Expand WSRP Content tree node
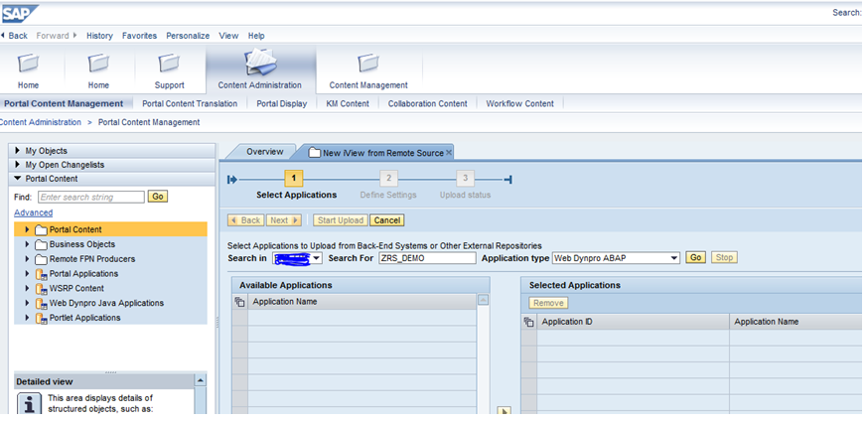The width and height of the screenshot is (868, 422). click(x=27, y=288)
